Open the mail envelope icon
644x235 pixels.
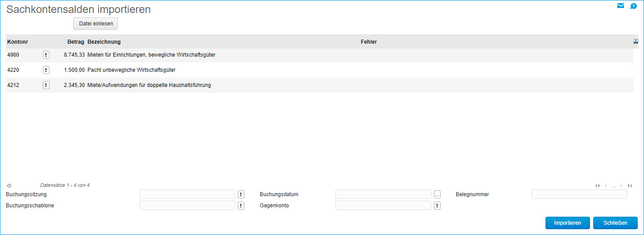[x=620, y=6]
